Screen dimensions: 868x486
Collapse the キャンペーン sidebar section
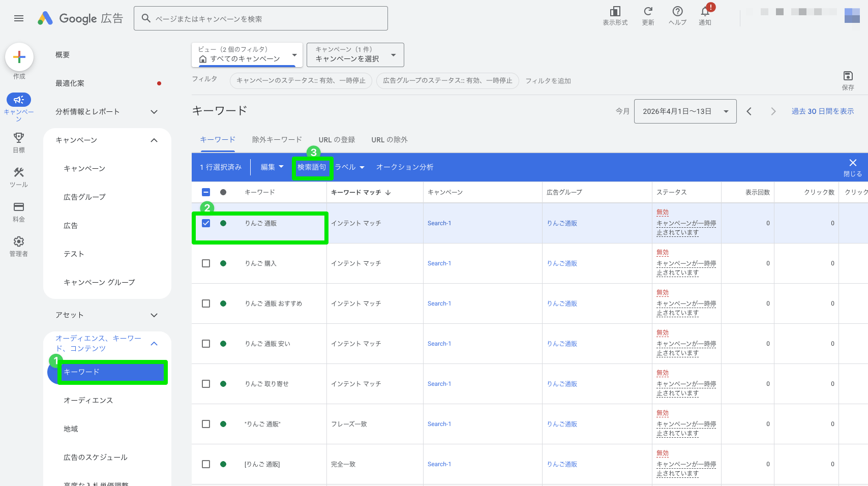coord(154,140)
